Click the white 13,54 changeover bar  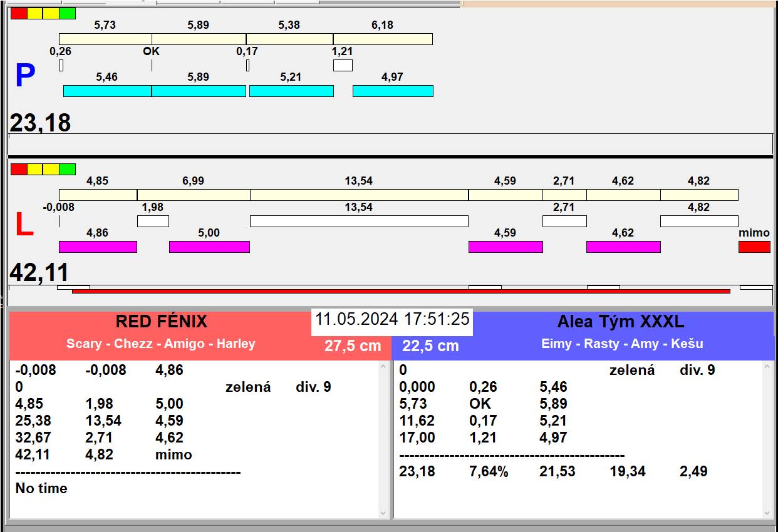pyautogui.click(x=359, y=221)
